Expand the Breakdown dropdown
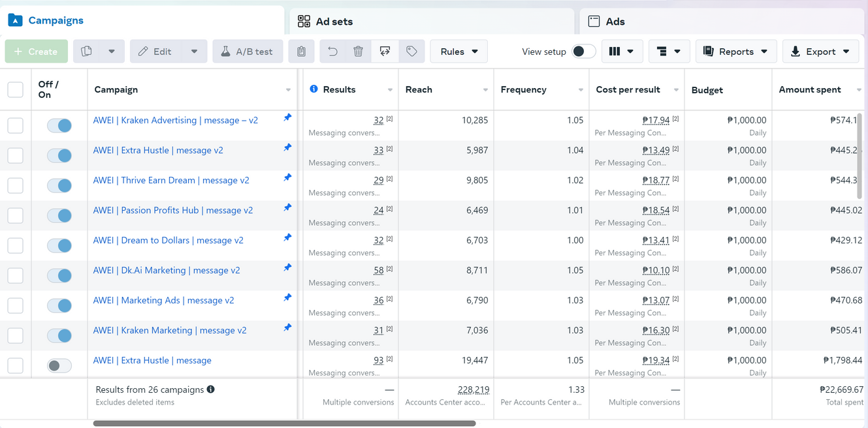Viewport: 868px width, 428px height. [x=669, y=52]
